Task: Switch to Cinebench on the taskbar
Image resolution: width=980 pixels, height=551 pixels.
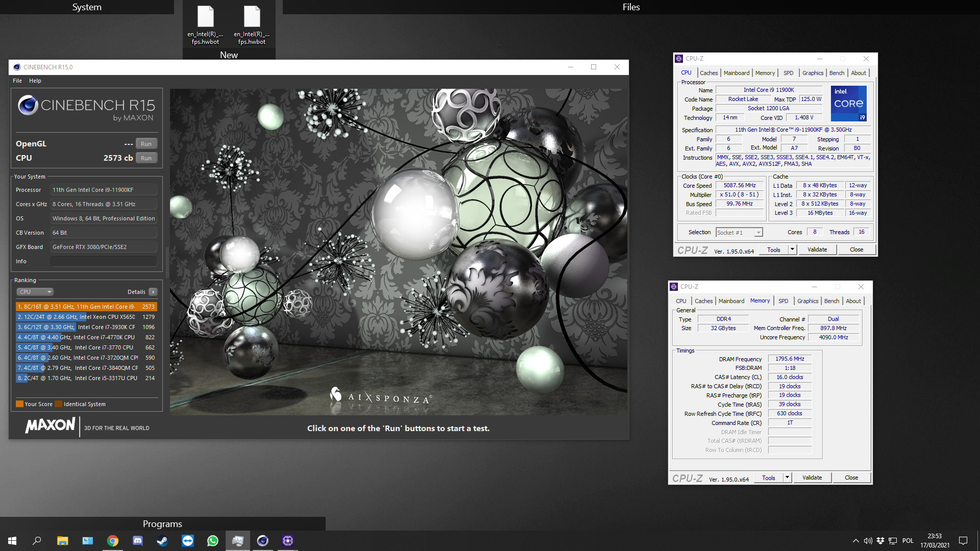Action: [262, 541]
